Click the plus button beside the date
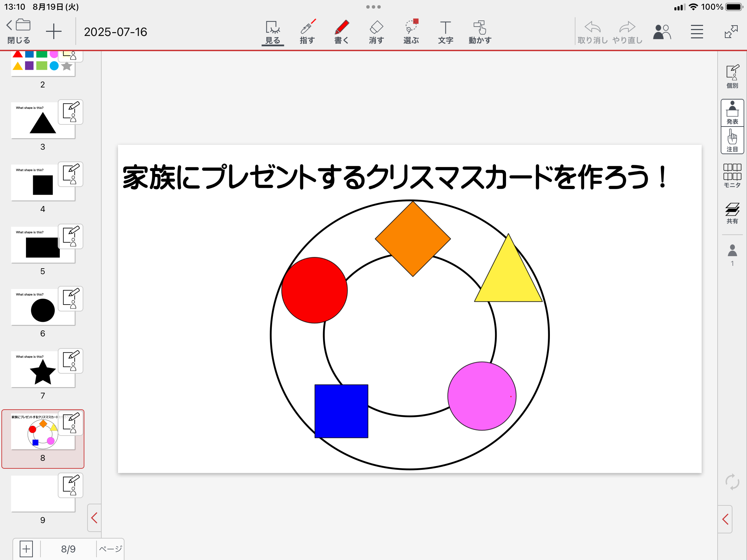Screen dimensions: 747x560 54,32
